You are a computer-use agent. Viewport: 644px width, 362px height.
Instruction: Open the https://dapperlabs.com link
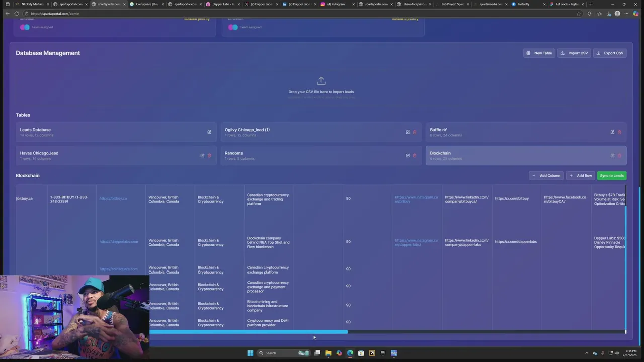coord(119,242)
